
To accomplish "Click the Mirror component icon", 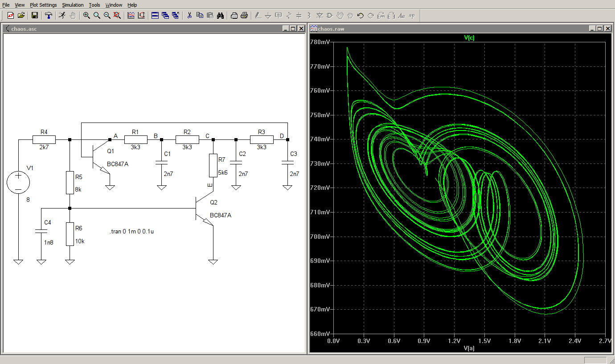I will click(391, 15).
